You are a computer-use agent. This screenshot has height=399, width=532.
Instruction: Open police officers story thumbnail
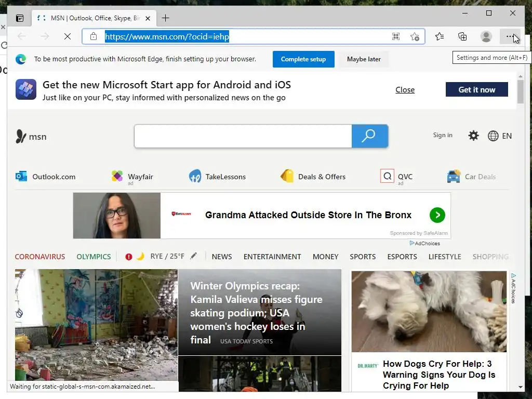pos(260,374)
